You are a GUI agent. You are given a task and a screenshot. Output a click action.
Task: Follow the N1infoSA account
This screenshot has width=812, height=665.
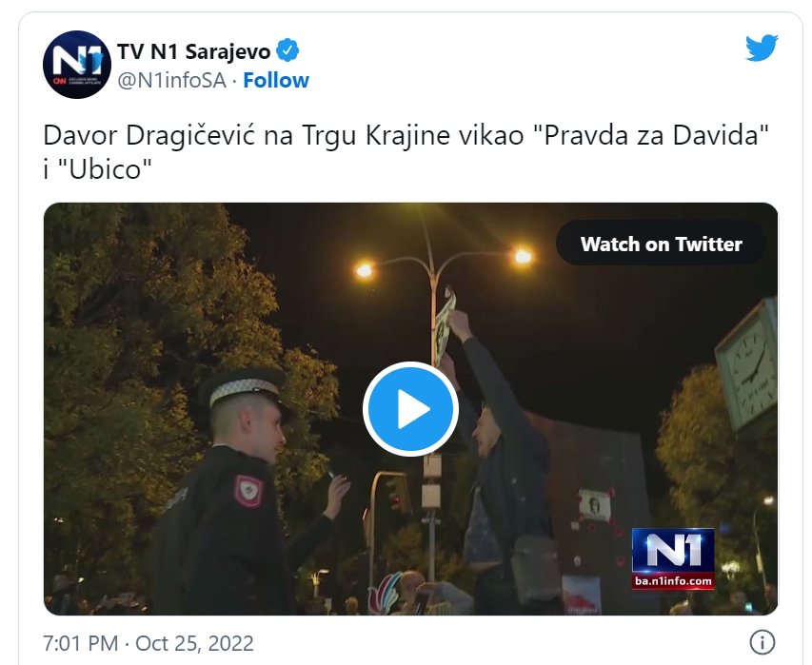(x=276, y=80)
